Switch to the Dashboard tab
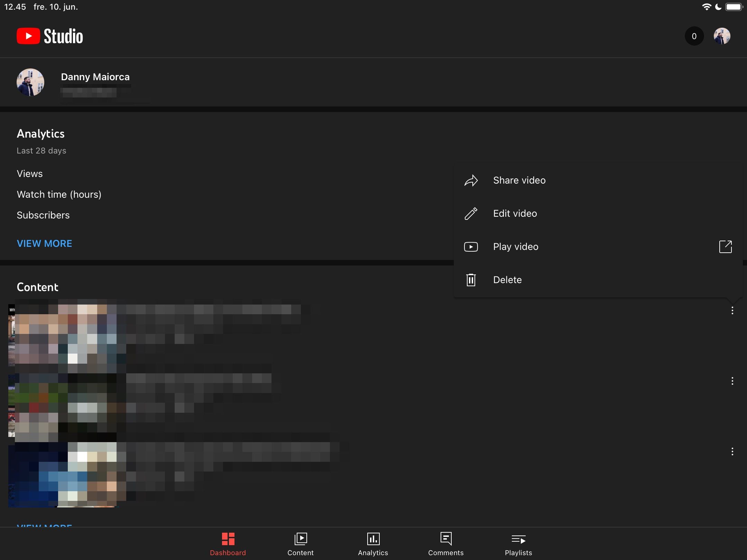The image size is (747, 560). coord(228,544)
